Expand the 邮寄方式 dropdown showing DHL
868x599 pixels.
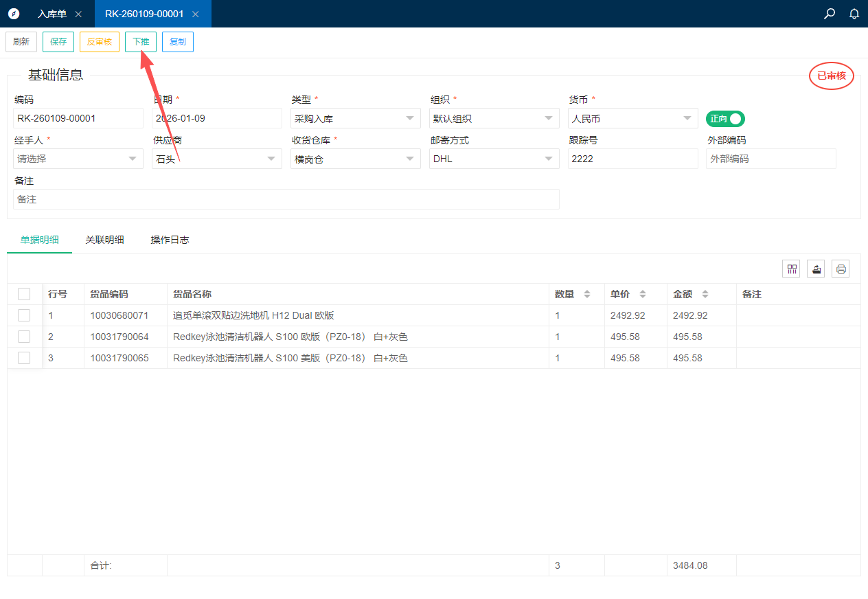coord(494,159)
